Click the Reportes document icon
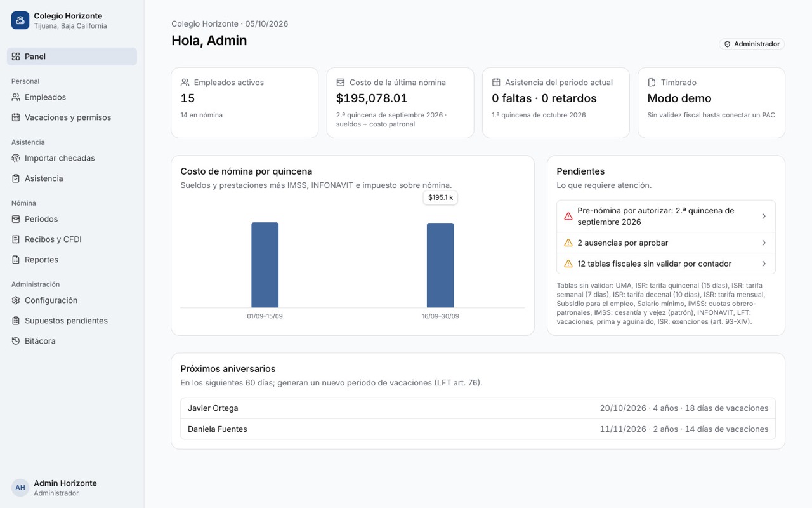The image size is (812, 508). point(16,260)
